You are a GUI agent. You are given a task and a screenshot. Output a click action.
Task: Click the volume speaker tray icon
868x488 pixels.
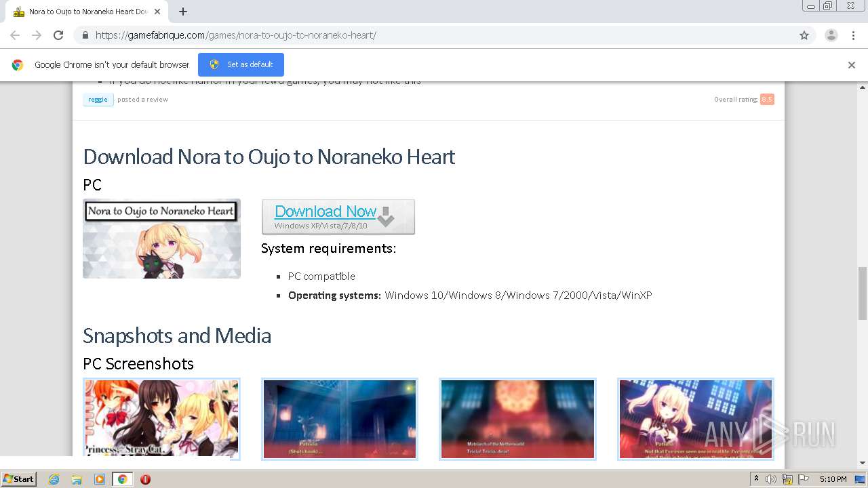pyautogui.click(x=770, y=479)
